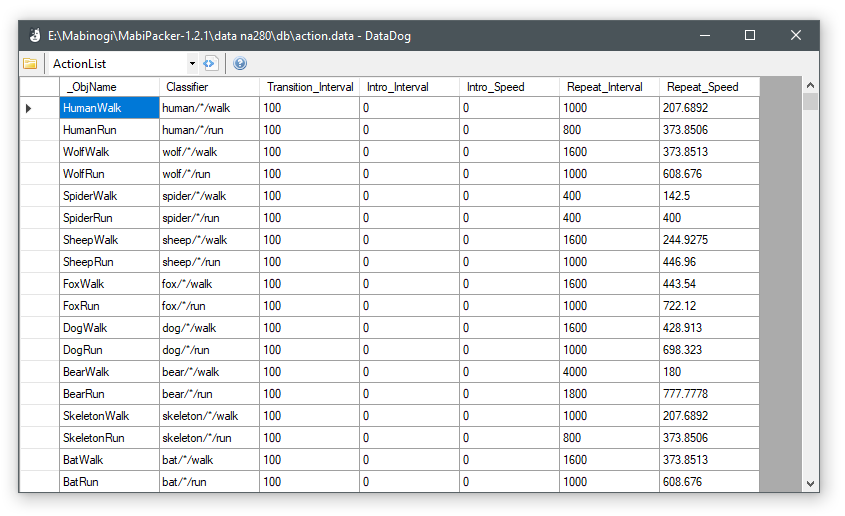
Task: Select the BatWalk cell
Action: click(109, 460)
